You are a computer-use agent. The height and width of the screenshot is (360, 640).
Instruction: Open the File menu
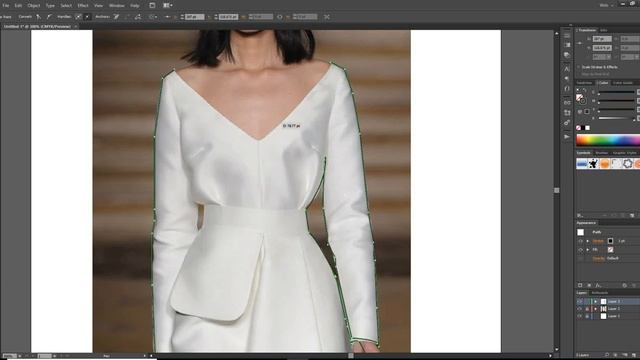pos(5,6)
